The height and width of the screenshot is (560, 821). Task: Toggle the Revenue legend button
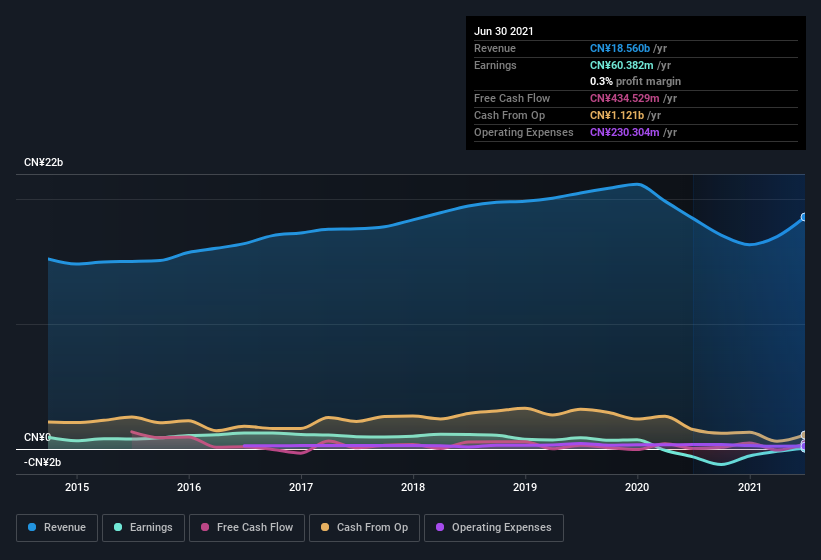[57, 528]
